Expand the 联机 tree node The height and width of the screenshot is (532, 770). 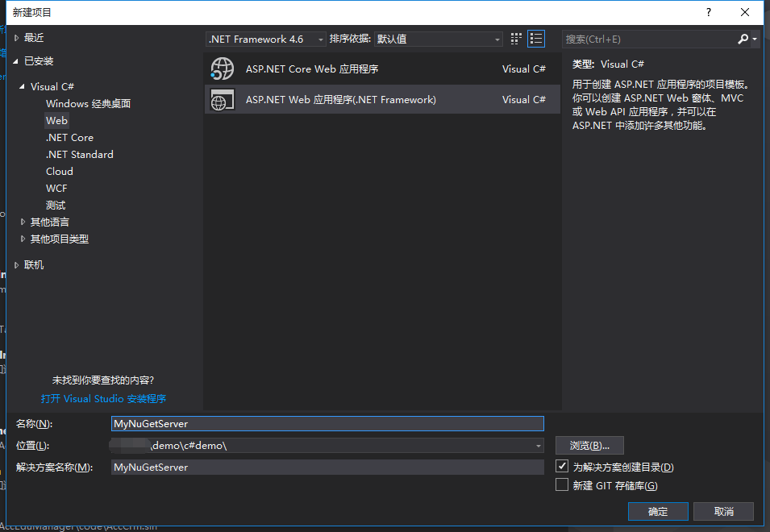(16, 265)
